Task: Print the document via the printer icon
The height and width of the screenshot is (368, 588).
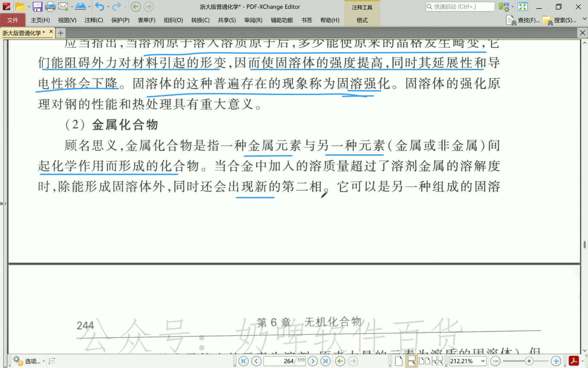Action: point(50,6)
